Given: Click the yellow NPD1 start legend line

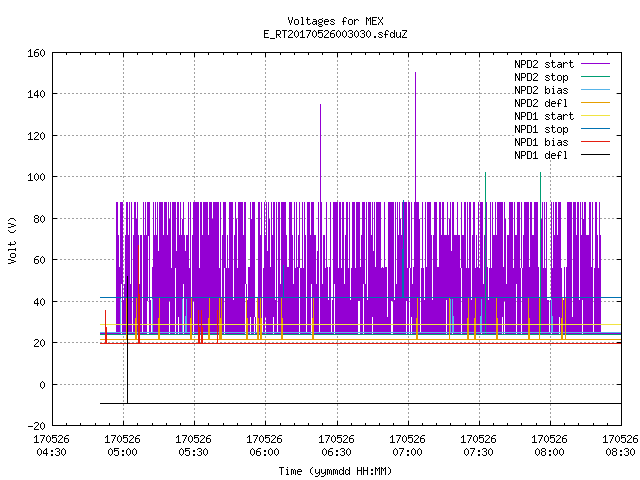Looking at the screenshot, I should (595, 116).
